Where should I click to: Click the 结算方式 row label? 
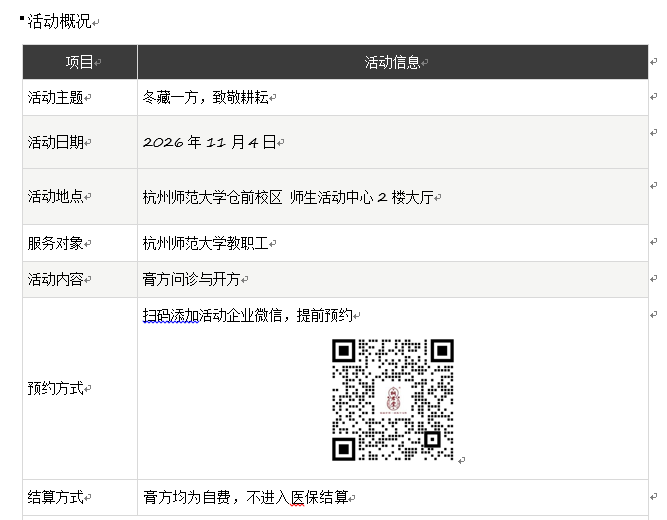55,497
